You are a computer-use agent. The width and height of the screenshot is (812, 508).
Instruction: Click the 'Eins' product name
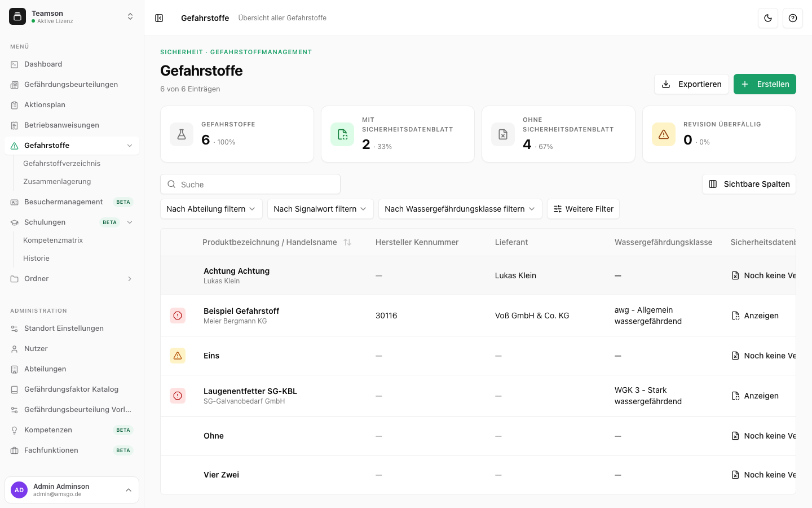pyautogui.click(x=211, y=356)
